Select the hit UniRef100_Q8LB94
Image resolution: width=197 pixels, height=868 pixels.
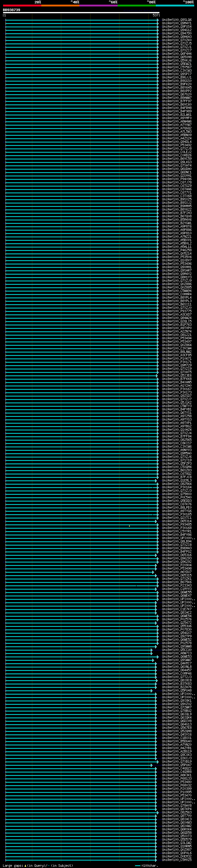point(176,542)
